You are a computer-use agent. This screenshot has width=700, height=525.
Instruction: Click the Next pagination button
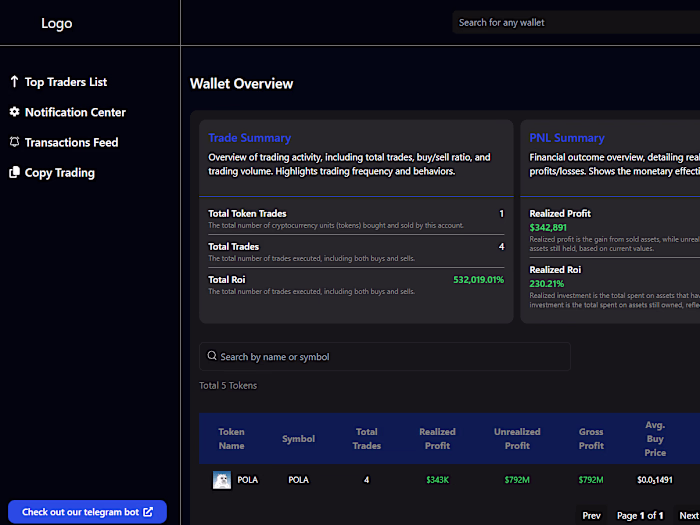click(x=688, y=516)
